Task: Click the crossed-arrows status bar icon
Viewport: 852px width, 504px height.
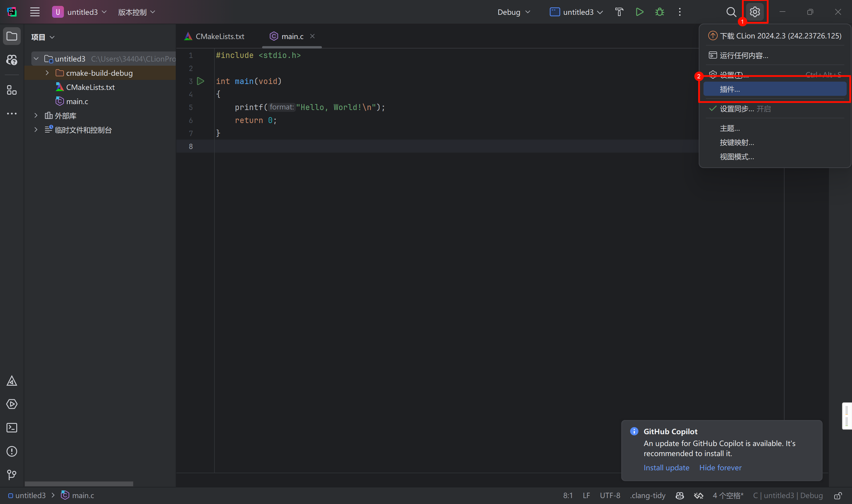Action: pos(698,495)
